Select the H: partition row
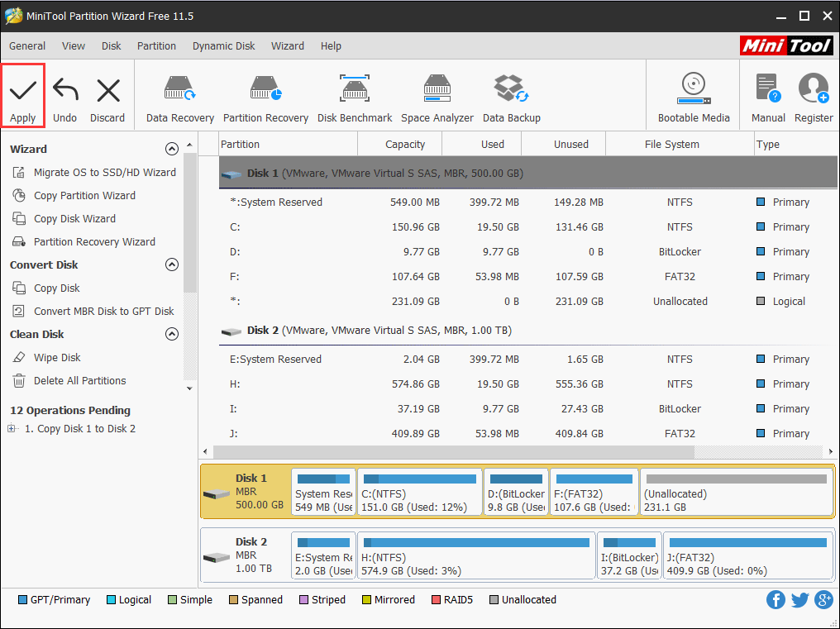This screenshot has height=629, width=840. click(528, 384)
